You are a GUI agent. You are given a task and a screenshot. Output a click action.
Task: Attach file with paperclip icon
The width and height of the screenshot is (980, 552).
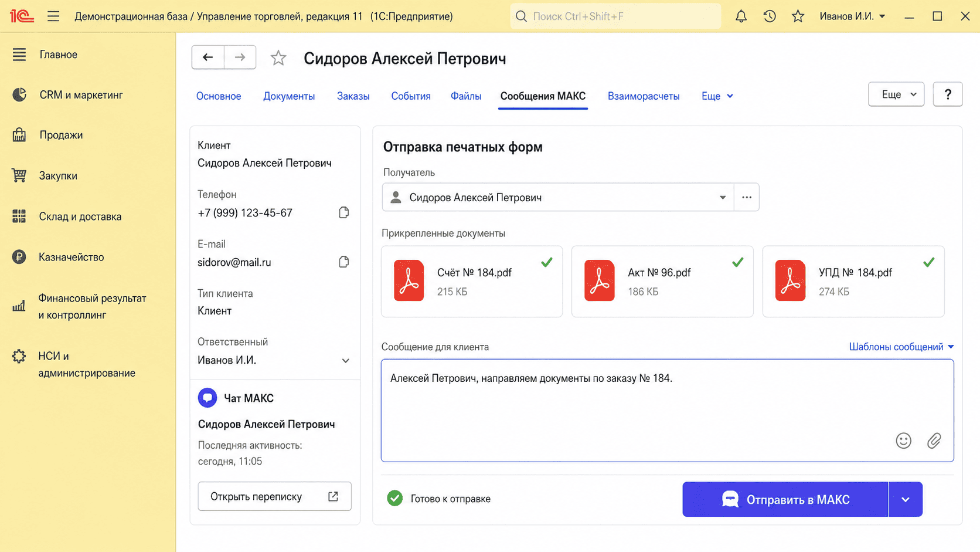(x=934, y=441)
